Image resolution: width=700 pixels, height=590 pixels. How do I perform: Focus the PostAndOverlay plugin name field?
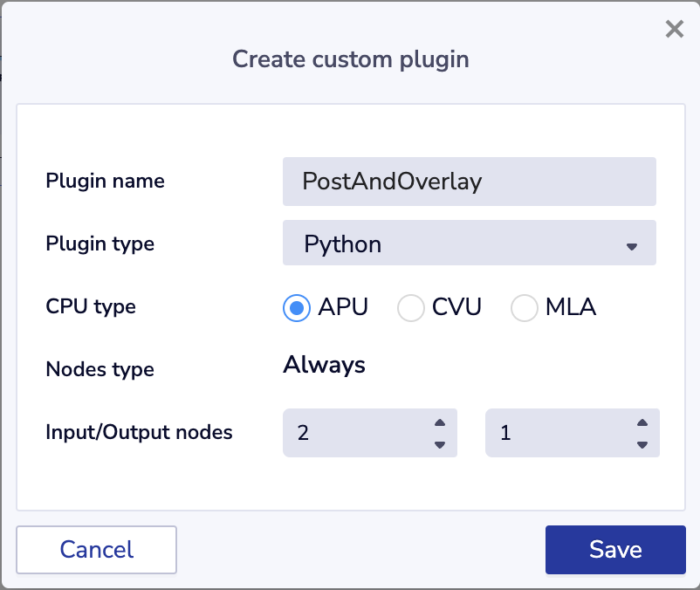click(x=469, y=181)
